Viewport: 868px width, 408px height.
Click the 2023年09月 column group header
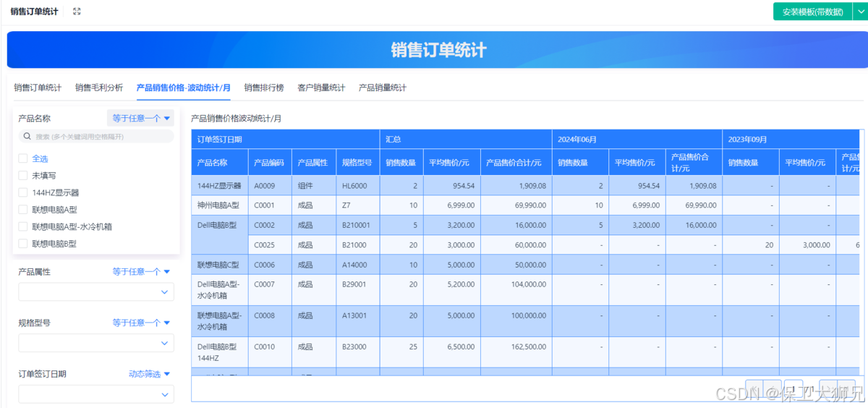(790, 139)
